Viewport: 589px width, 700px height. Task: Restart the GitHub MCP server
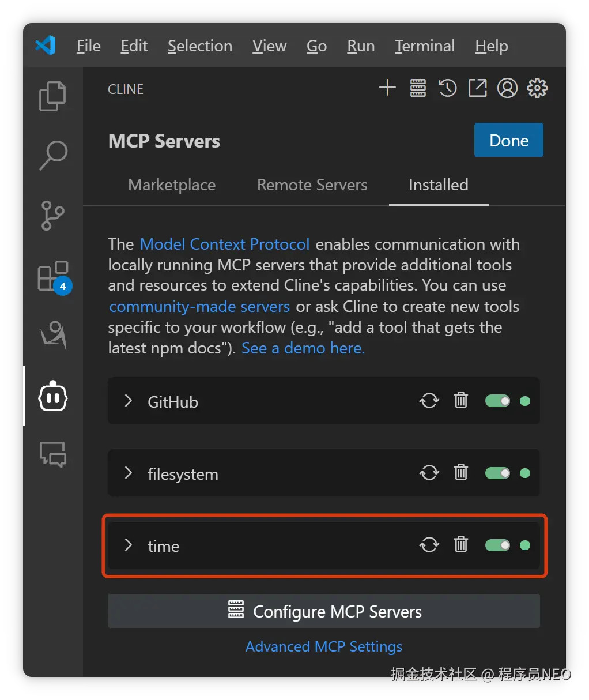[429, 401]
